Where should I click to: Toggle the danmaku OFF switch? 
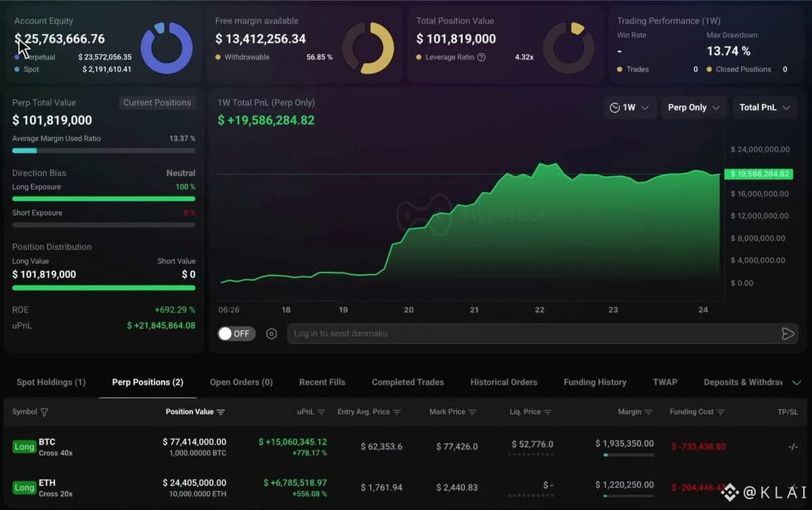click(x=236, y=334)
